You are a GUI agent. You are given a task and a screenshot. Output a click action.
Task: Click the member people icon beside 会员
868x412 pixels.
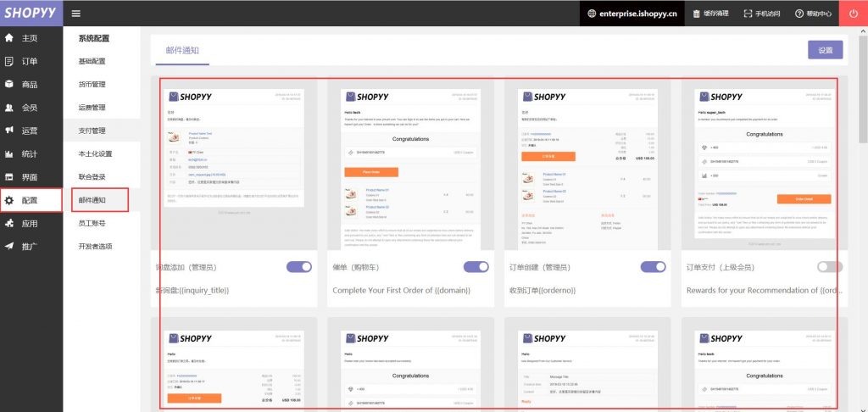click(8, 108)
